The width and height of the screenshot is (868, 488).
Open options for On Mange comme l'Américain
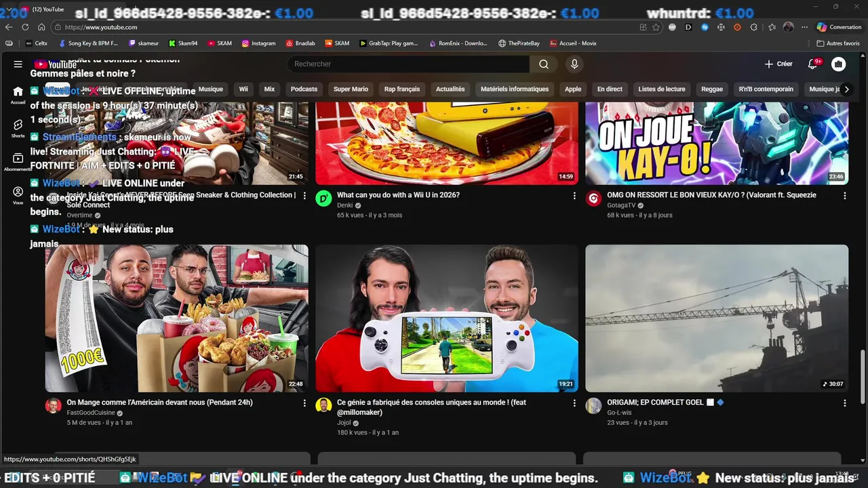coord(304,403)
